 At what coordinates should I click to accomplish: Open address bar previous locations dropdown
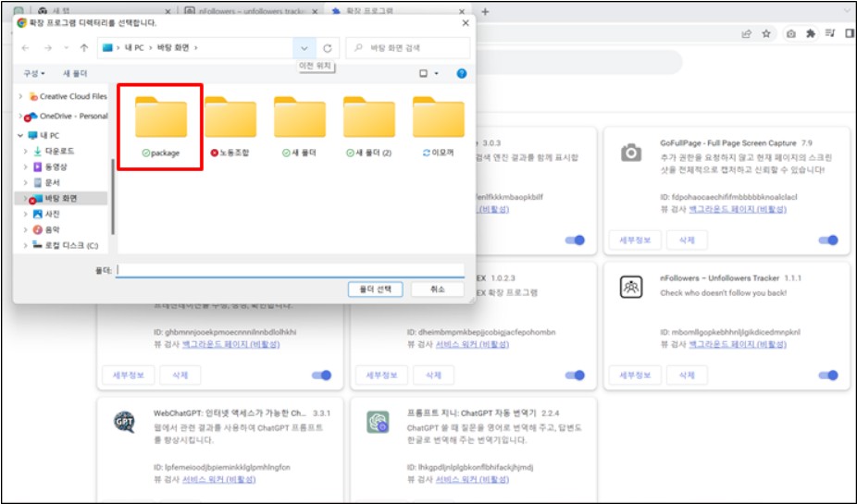(304, 48)
